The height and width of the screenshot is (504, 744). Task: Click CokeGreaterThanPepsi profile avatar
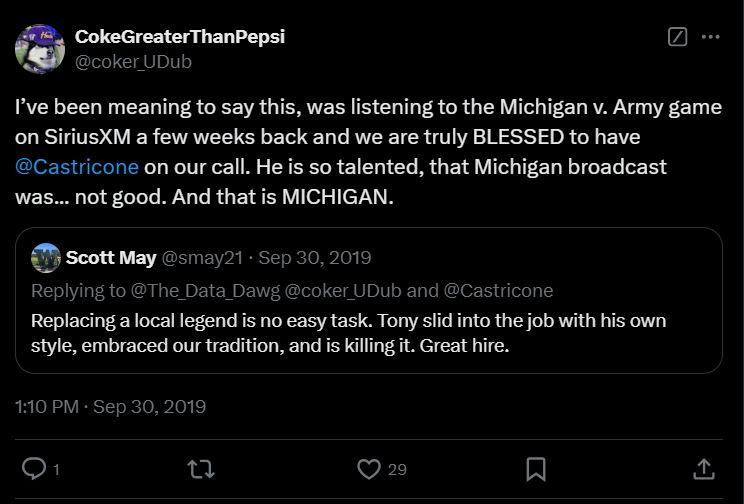(x=40, y=48)
